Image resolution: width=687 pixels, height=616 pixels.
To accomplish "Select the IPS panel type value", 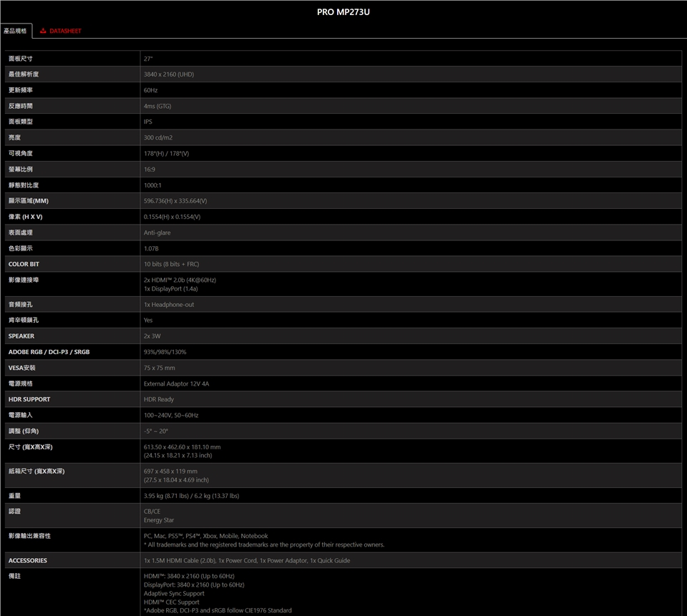I will (x=147, y=122).
